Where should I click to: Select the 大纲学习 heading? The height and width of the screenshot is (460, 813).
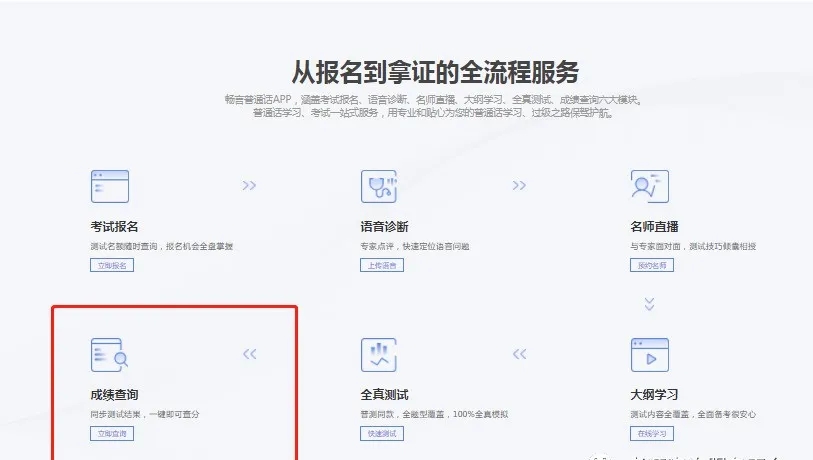654,395
